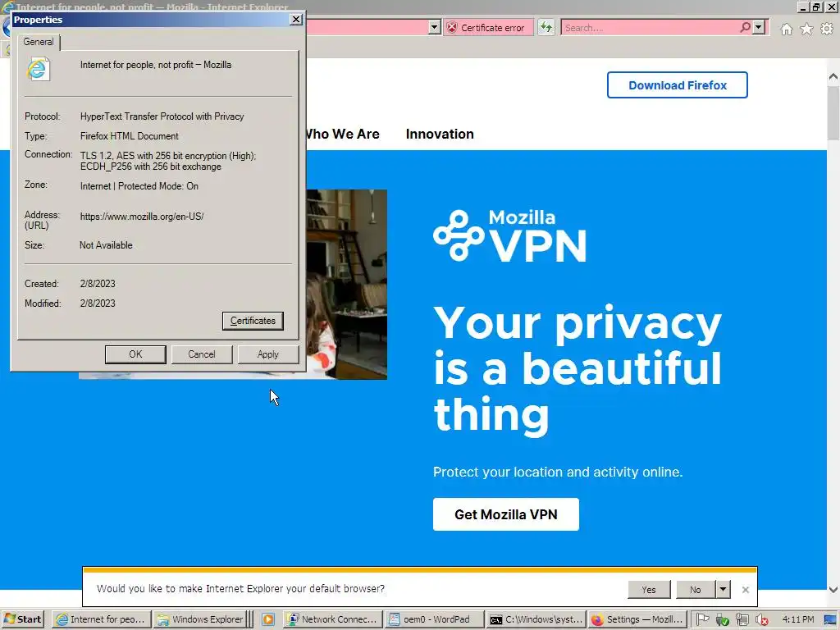Viewport: 840px width, 630px height.
Task: Click Get Mozilla VPN button
Action: (x=505, y=514)
